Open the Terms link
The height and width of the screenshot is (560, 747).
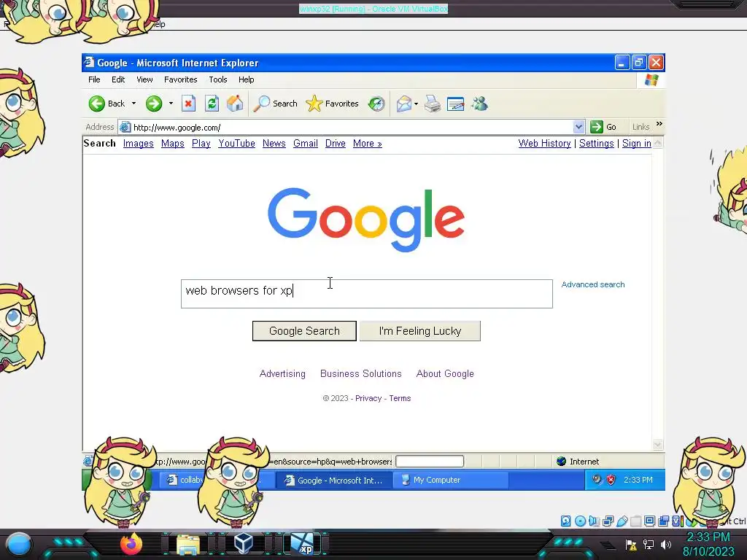click(400, 398)
